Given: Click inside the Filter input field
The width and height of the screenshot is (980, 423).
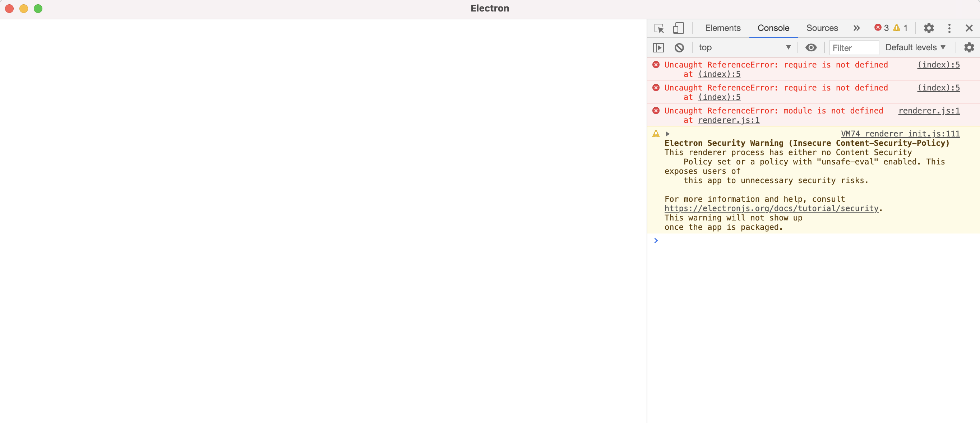Looking at the screenshot, I should 854,47.
